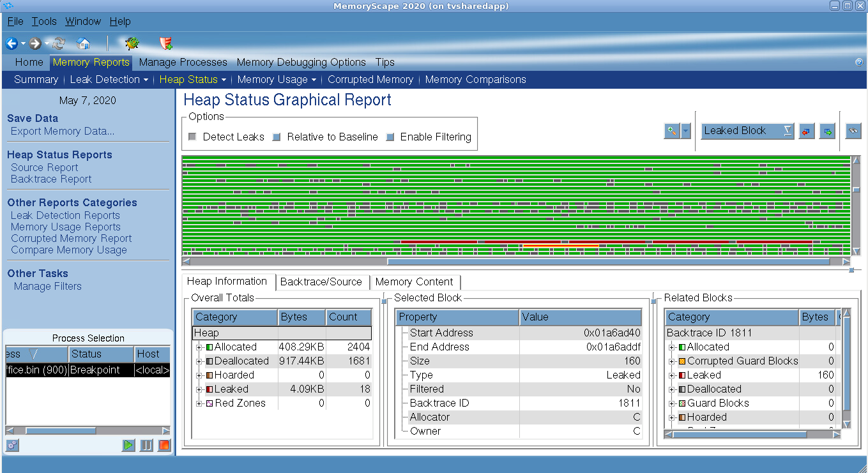Expand the Allocated row in Overall Totals

(x=199, y=347)
